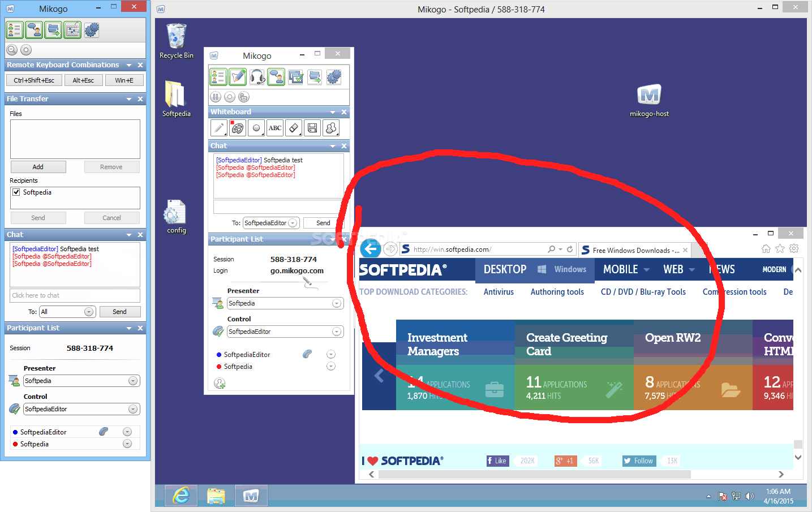Click headset audio icon in remote Mikogo
The image size is (812, 512).
pyautogui.click(x=257, y=76)
